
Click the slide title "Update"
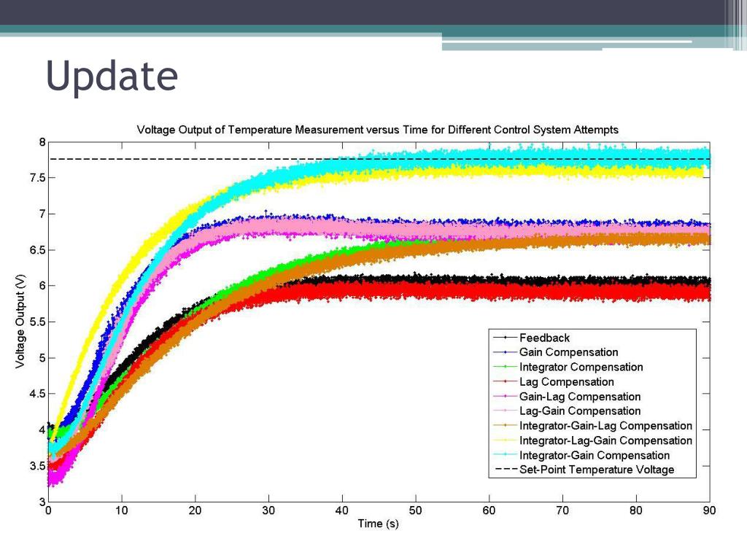(112, 76)
